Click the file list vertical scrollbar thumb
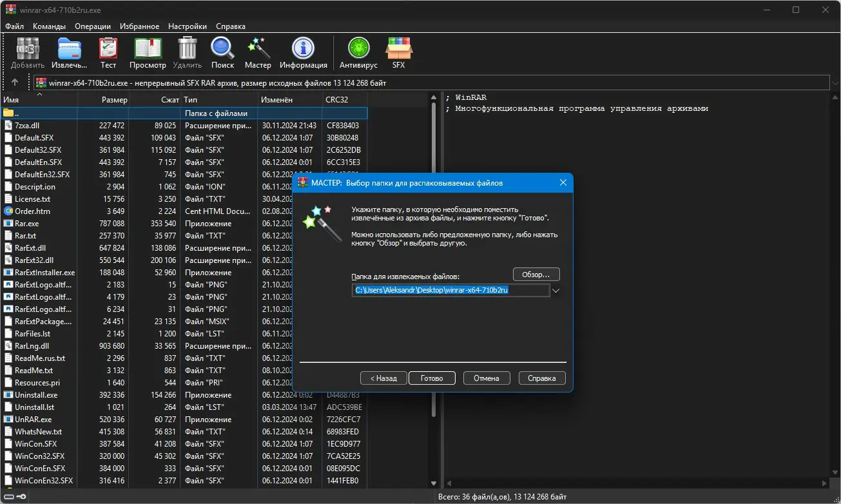The image size is (841, 504). click(x=434, y=259)
